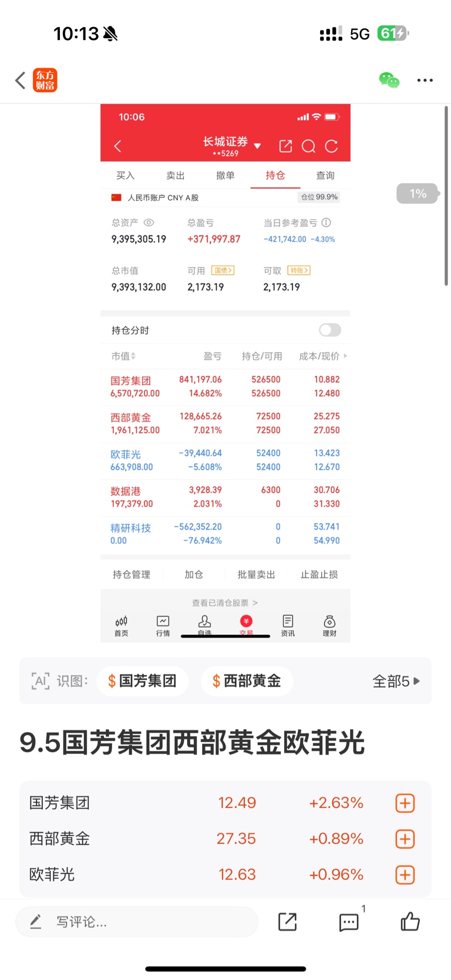Open the $西部黄金 recognized stock chip
451x980 pixels.
247,681
